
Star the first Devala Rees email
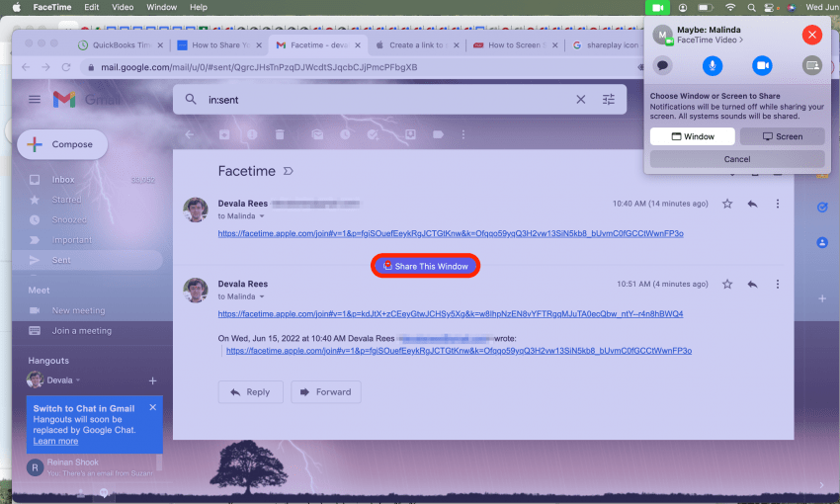[x=727, y=204]
